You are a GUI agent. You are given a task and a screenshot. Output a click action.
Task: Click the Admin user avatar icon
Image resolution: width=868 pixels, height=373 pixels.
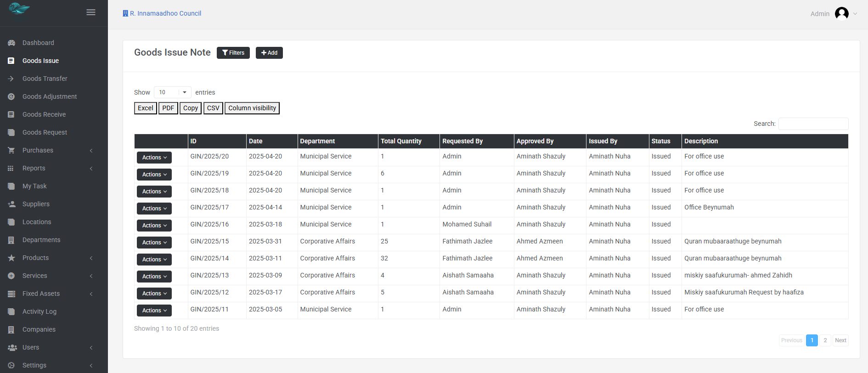coord(841,14)
